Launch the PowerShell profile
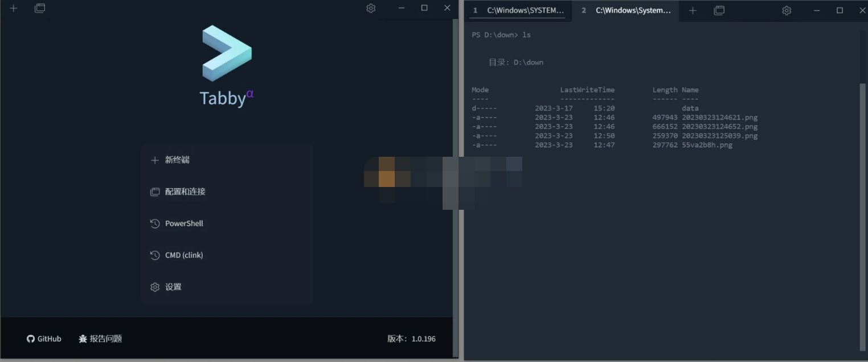This screenshot has width=868, height=362. (183, 223)
